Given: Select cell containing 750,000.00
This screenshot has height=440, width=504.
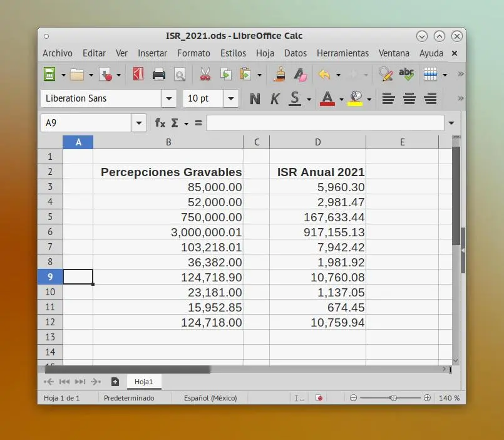Looking at the screenshot, I should pos(168,217).
